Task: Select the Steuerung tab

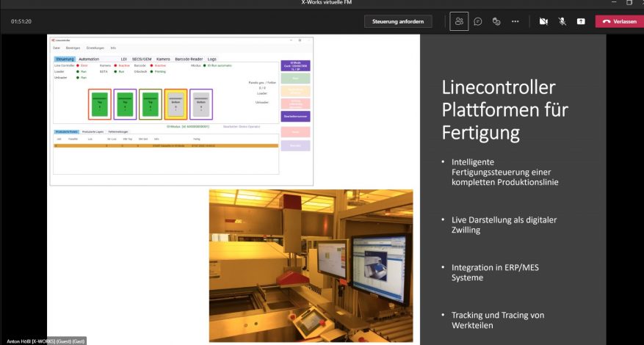Action: [x=65, y=59]
